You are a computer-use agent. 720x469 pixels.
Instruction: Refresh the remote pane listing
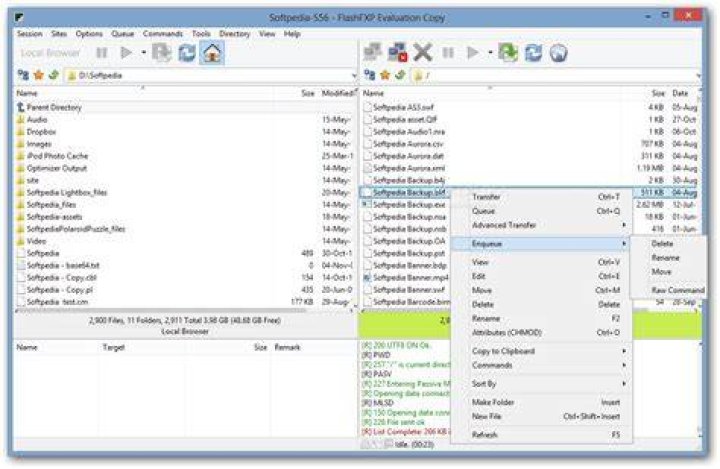(533, 53)
